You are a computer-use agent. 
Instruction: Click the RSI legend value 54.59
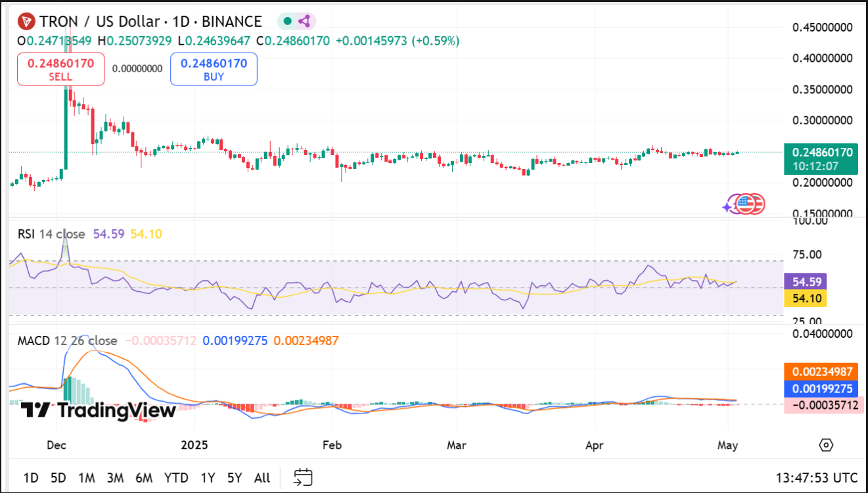click(108, 234)
